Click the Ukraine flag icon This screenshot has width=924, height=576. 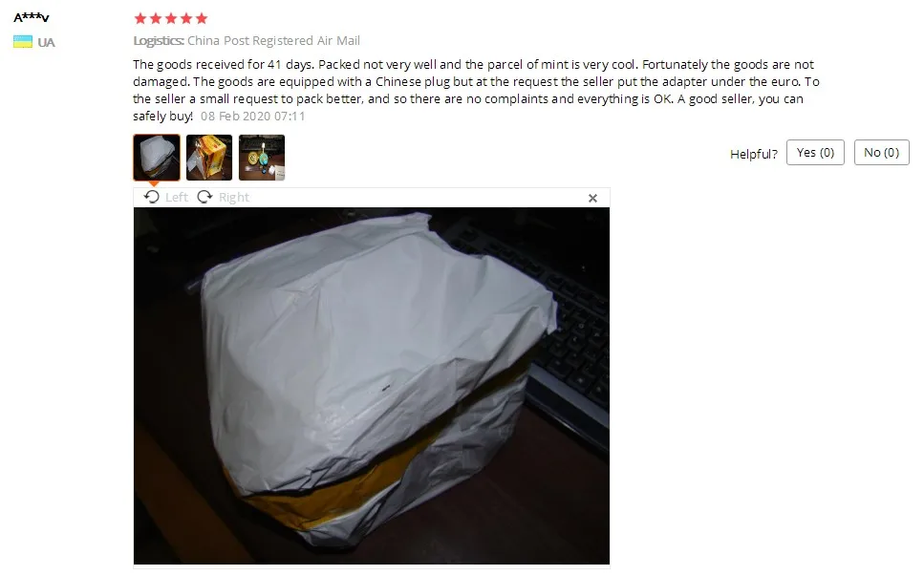coord(23,42)
